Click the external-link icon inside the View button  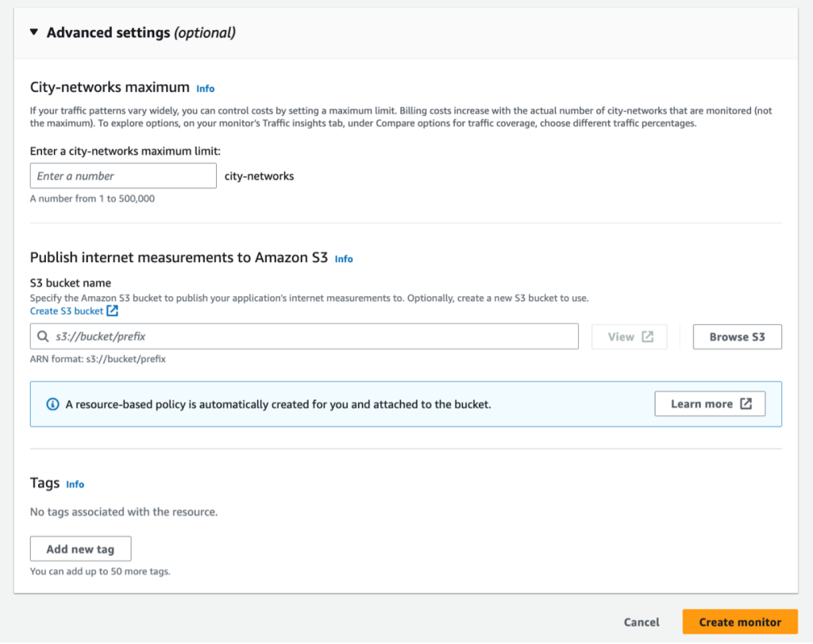pos(647,336)
